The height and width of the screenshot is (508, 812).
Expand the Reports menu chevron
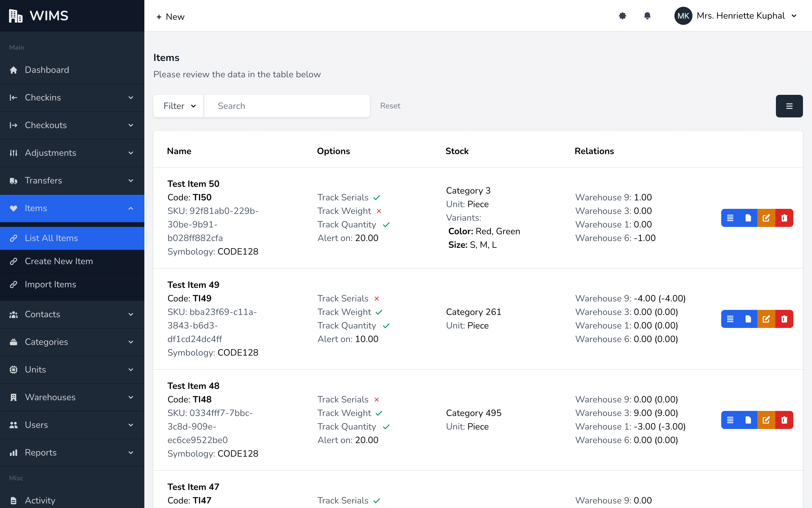(x=131, y=453)
